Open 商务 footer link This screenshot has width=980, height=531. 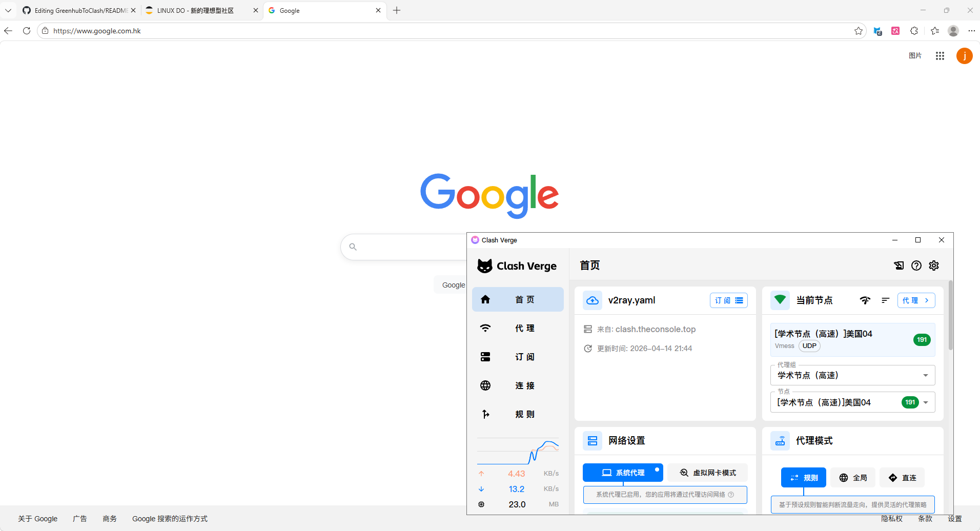pyautogui.click(x=110, y=519)
